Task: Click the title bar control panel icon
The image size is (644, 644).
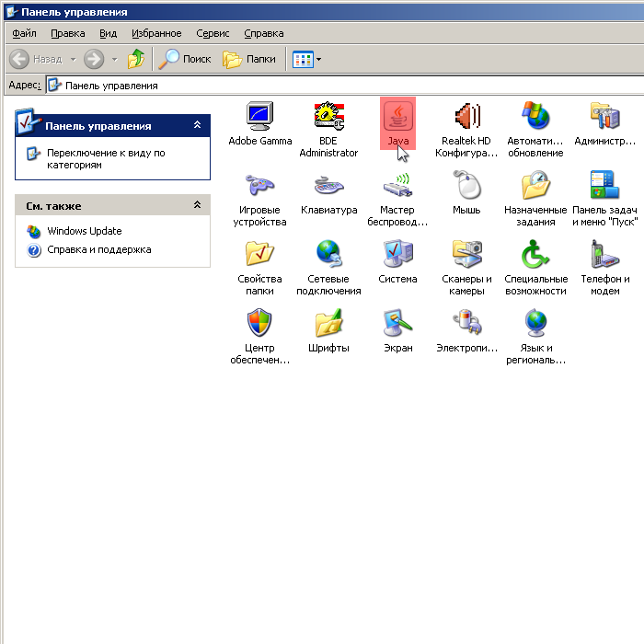Action: [x=12, y=12]
